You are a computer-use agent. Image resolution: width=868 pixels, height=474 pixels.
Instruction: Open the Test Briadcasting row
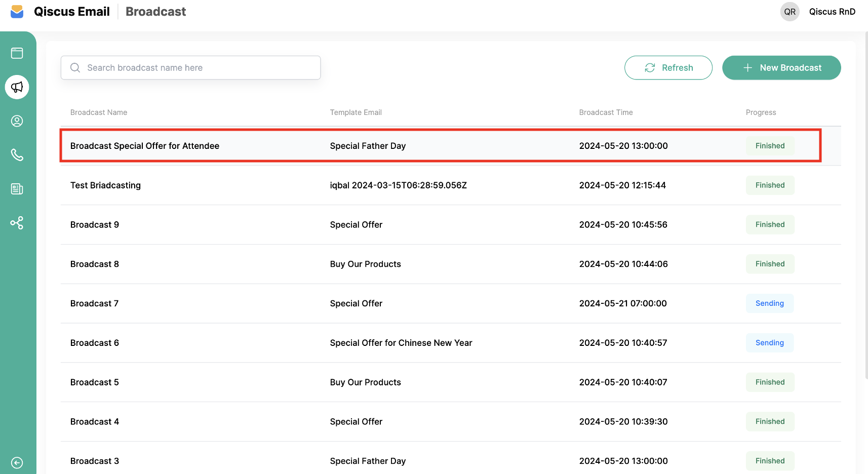(105, 185)
